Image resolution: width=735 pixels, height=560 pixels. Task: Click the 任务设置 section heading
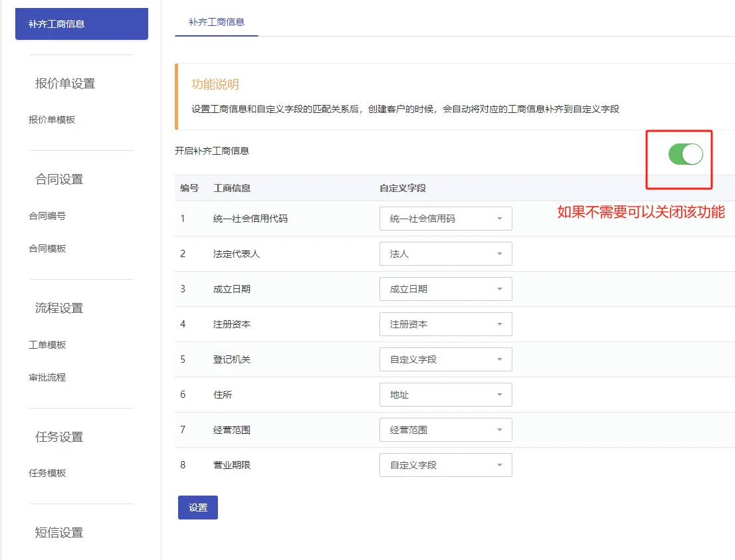click(x=59, y=436)
